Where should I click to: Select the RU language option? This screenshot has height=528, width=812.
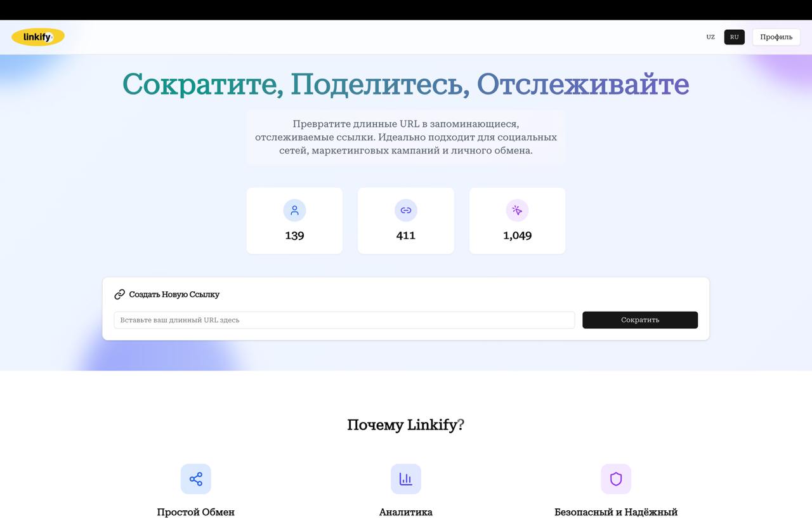[x=735, y=37]
